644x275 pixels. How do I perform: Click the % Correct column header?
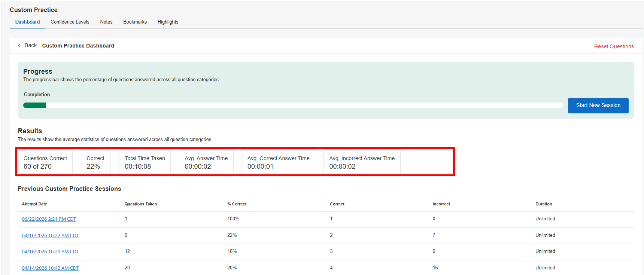[x=237, y=204]
